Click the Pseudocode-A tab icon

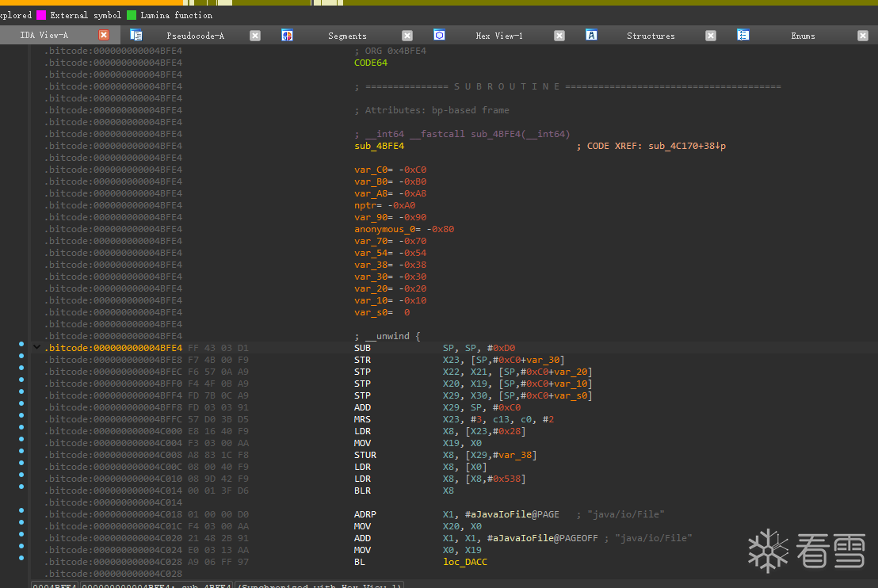click(136, 35)
